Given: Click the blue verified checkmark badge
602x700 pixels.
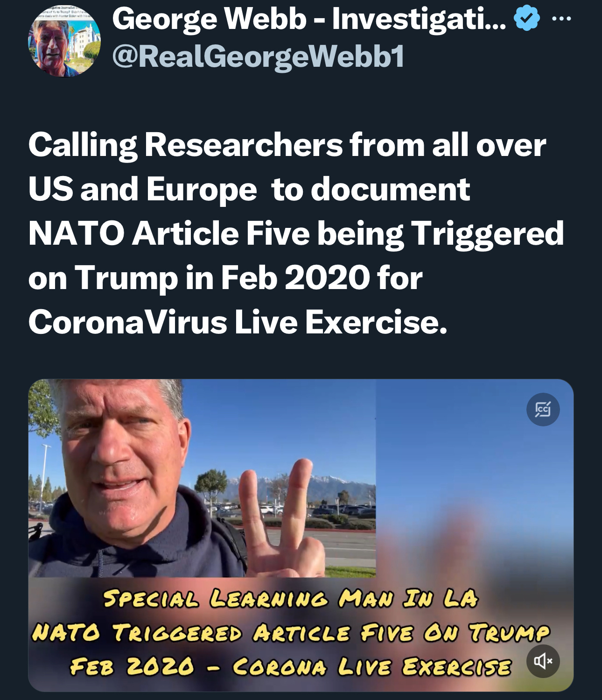Looking at the screenshot, I should (x=526, y=18).
